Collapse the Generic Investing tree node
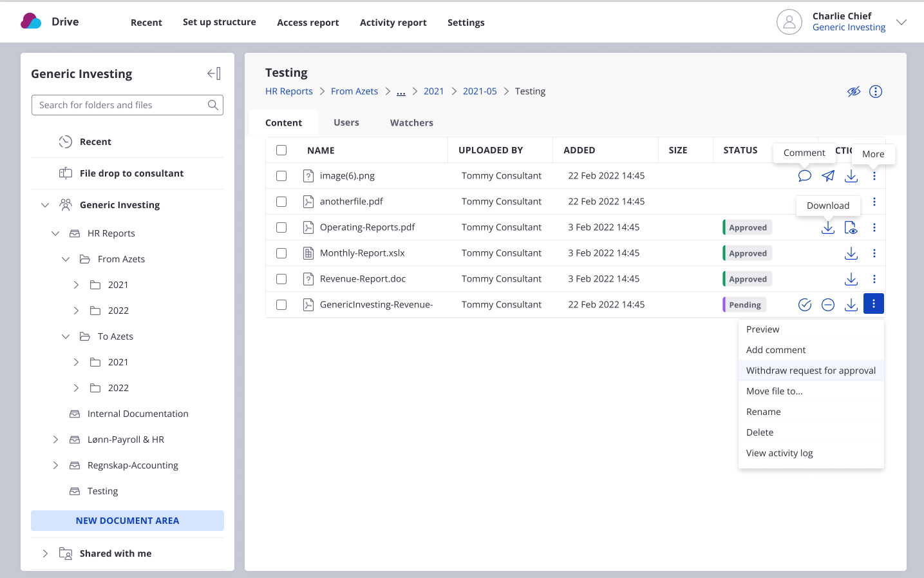The height and width of the screenshot is (578, 924). pyautogui.click(x=45, y=205)
